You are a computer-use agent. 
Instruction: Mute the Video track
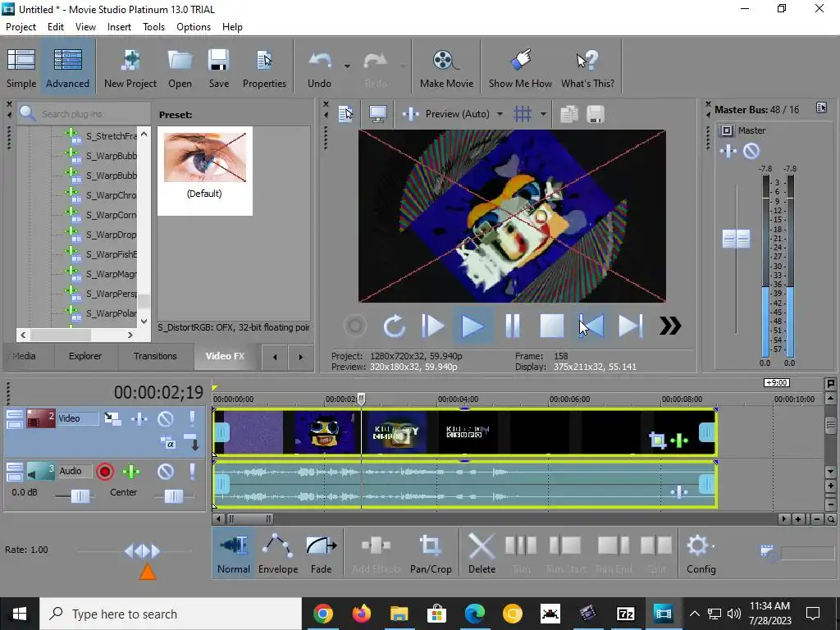(x=166, y=418)
